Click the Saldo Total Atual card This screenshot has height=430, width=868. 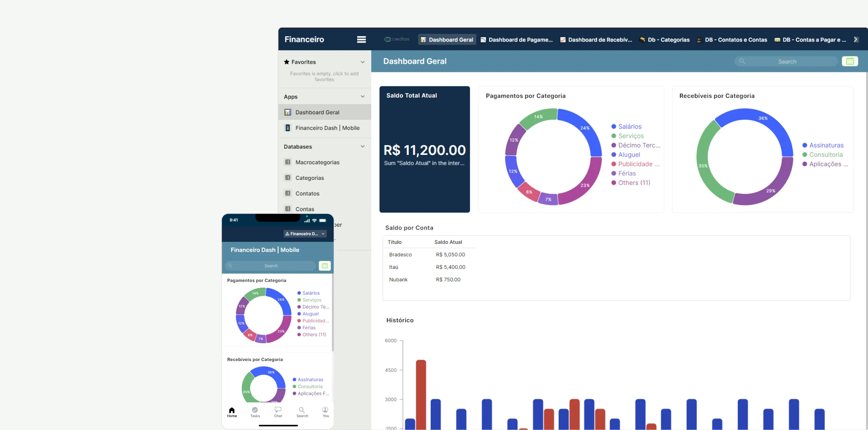click(x=424, y=149)
